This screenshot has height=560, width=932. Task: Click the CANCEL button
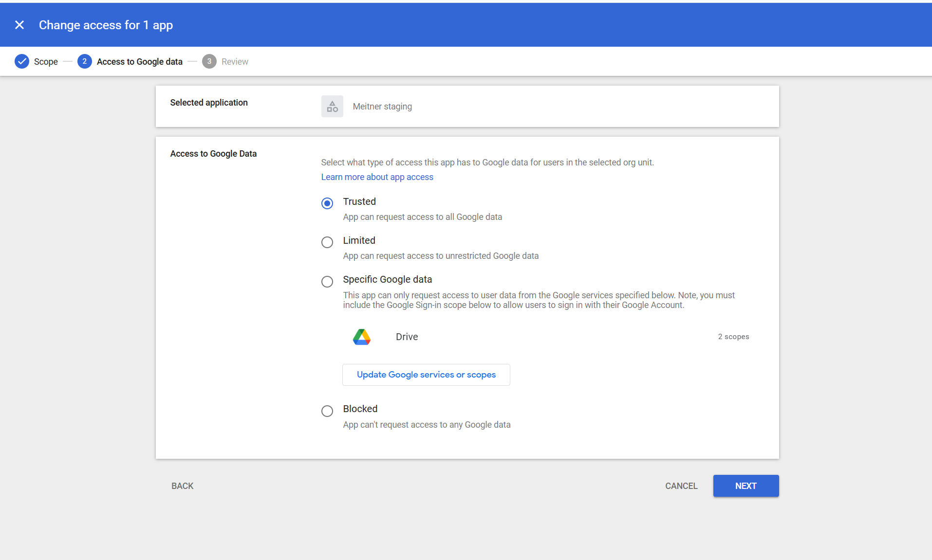(x=681, y=486)
